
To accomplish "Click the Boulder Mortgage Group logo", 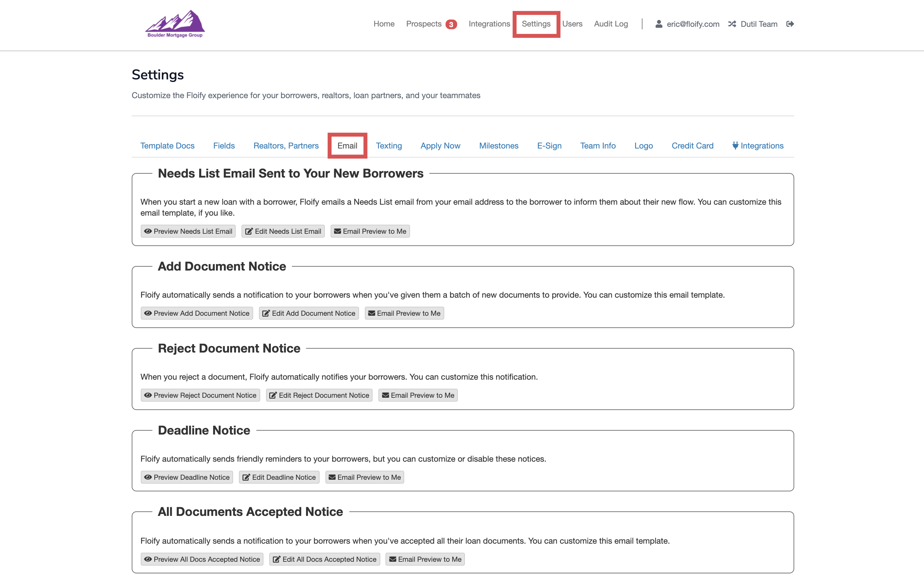I will click(175, 24).
